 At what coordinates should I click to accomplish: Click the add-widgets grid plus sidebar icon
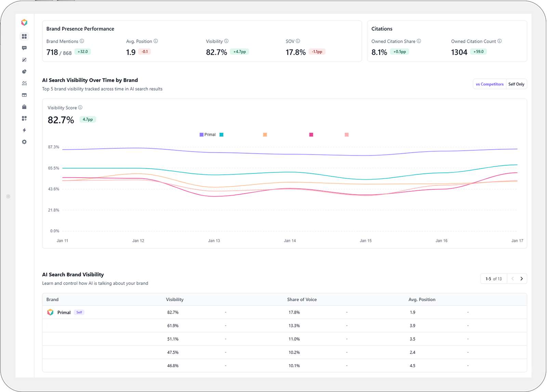(x=24, y=118)
